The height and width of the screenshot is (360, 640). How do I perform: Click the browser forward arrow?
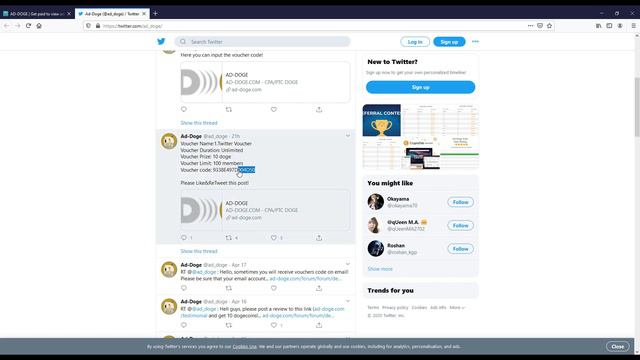click(17, 26)
